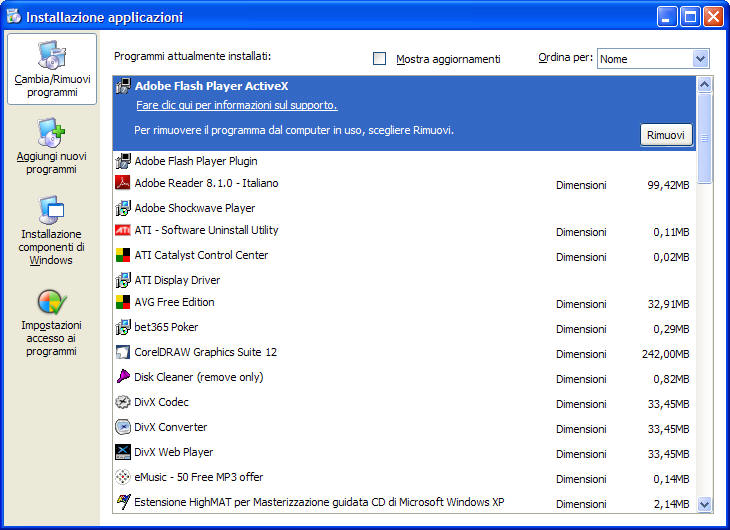Enable the Mostra aggiornamenti checkbox
This screenshot has width=730, height=530.
(x=380, y=59)
